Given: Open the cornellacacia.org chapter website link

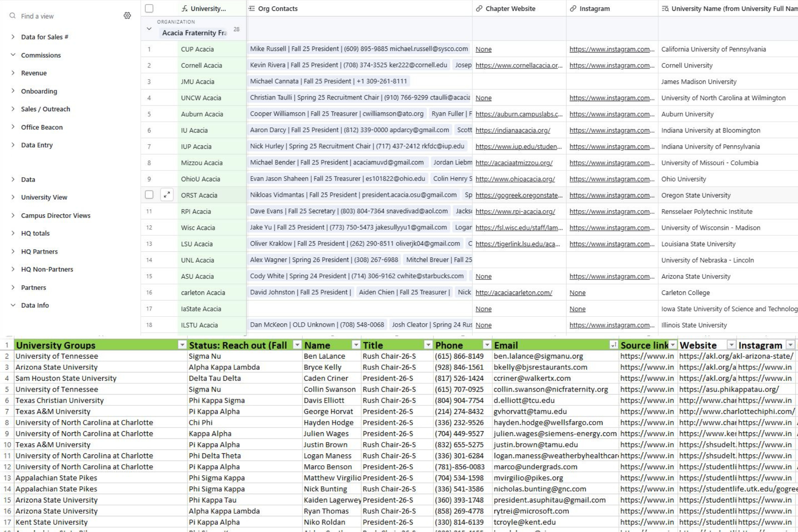Looking at the screenshot, I should [x=519, y=65].
